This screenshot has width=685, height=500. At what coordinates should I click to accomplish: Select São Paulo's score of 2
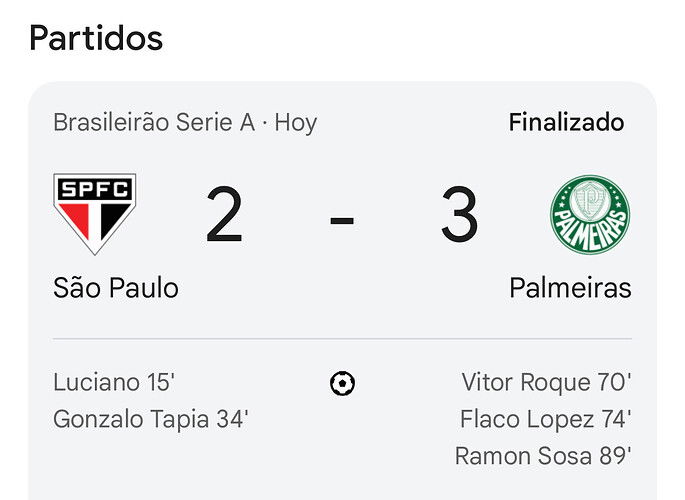(224, 216)
